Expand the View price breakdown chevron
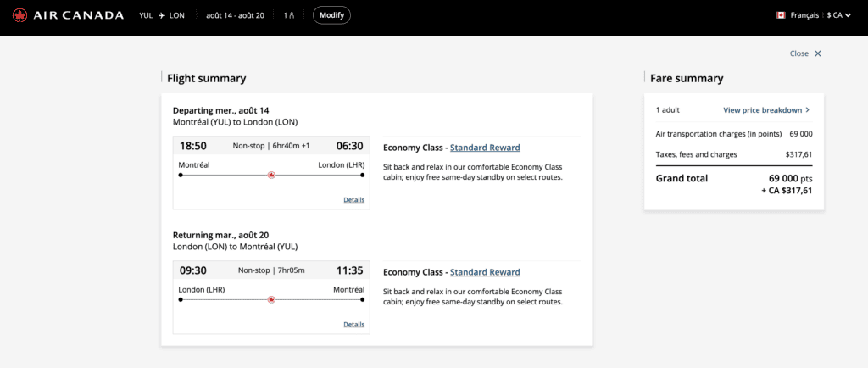 [x=807, y=110]
